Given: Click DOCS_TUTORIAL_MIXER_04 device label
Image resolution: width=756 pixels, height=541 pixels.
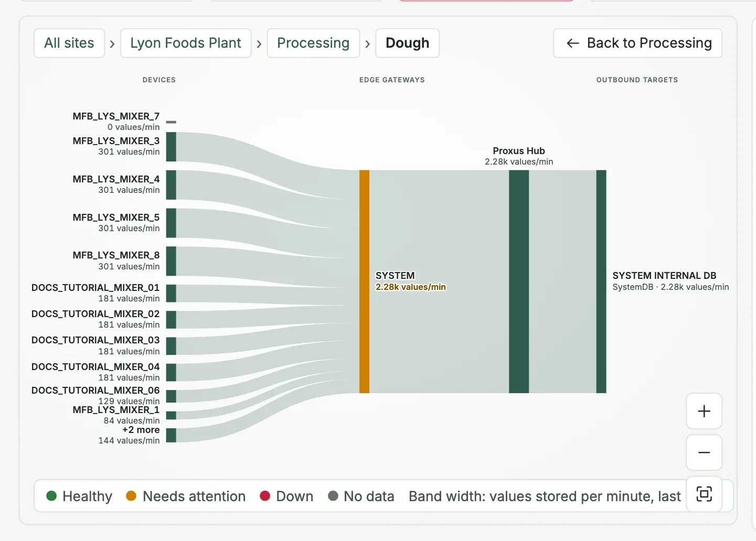Looking at the screenshot, I should (x=95, y=367).
